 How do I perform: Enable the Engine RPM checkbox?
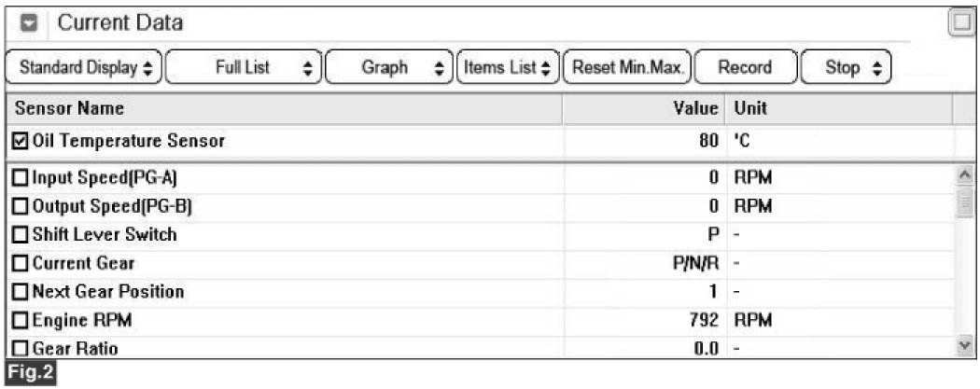pos(21,321)
